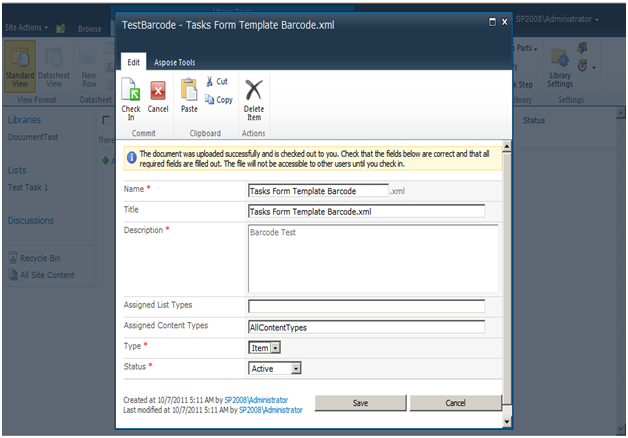628x438 pixels.
Task: Click the Description text area
Action: (x=373, y=258)
